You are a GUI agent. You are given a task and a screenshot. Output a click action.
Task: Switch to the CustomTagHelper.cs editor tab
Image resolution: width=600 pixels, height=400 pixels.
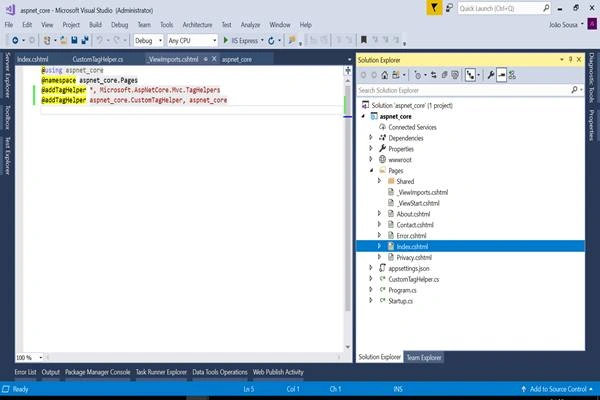(98, 59)
